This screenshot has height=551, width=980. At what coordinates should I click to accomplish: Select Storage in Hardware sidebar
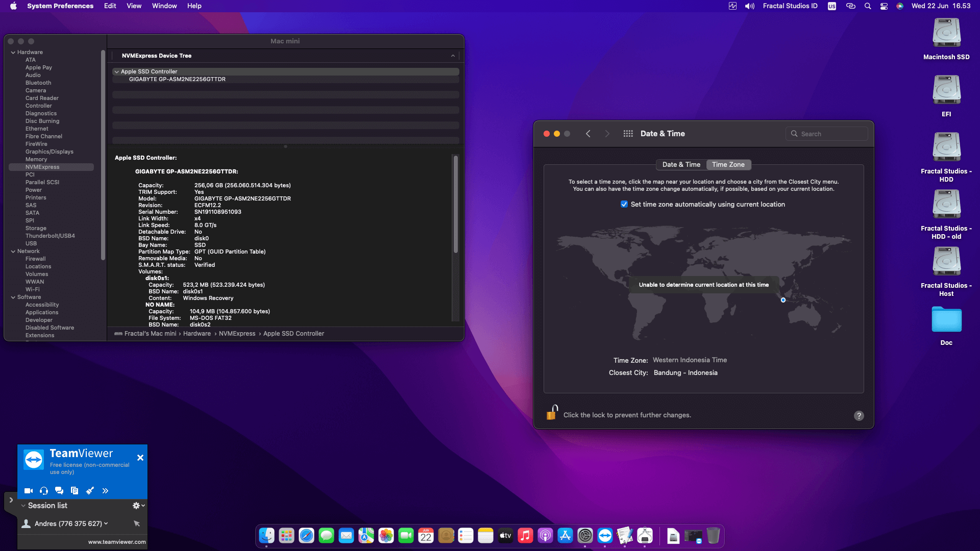coord(36,228)
